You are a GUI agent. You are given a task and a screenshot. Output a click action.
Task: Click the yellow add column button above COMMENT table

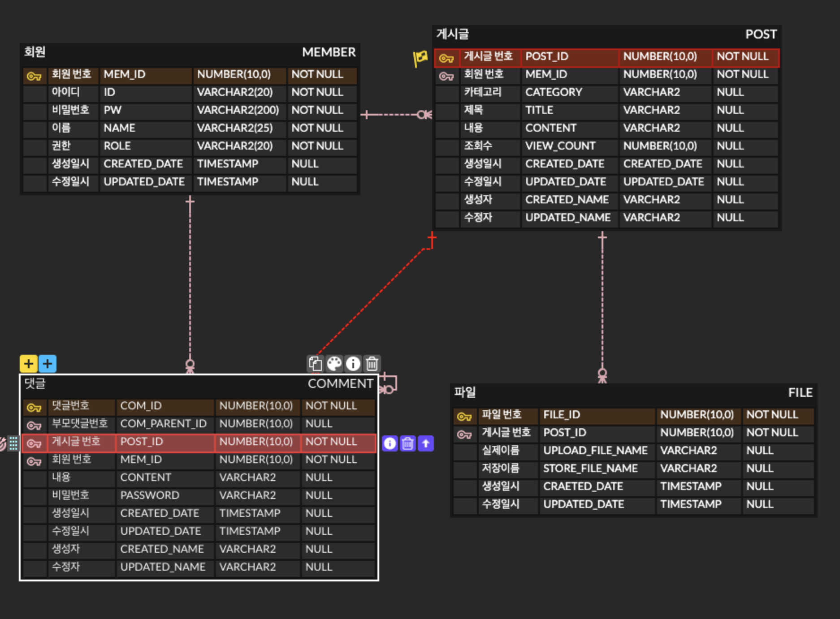point(28,363)
